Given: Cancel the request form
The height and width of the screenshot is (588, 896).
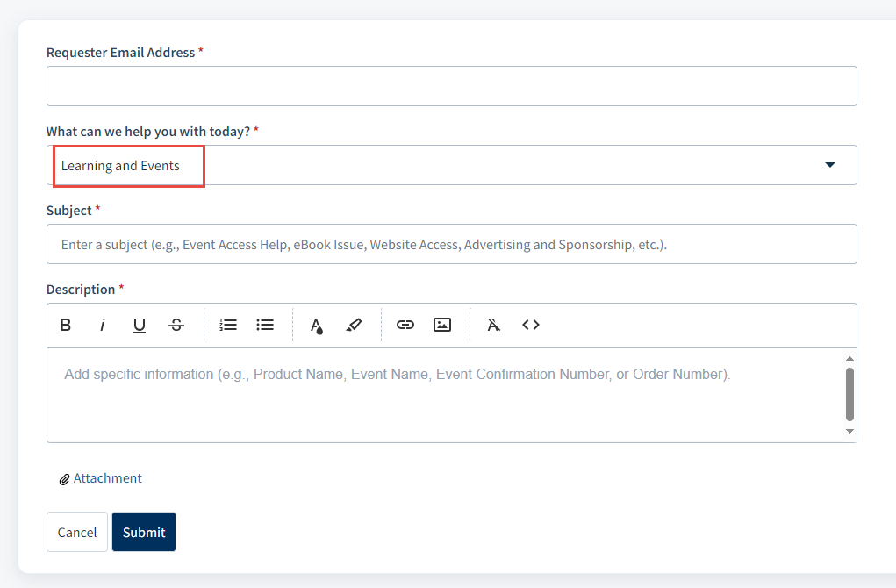Looking at the screenshot, I should pyautogui.click(x=77, y=532).
